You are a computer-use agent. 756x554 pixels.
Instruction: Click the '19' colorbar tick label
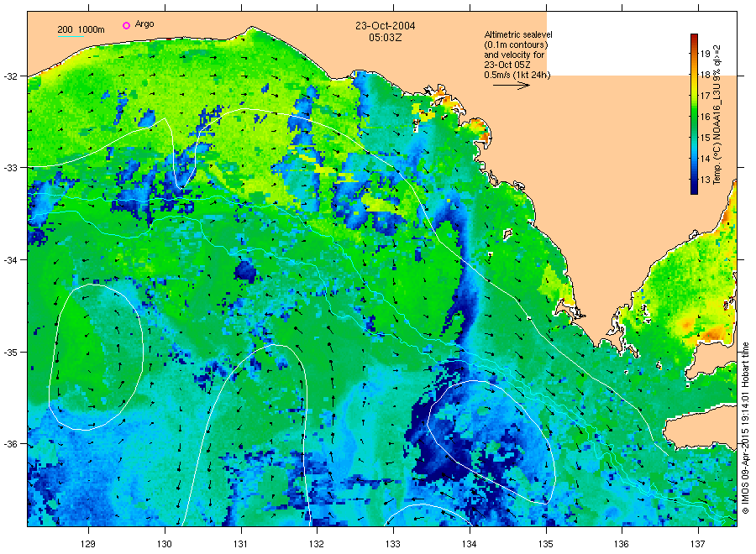(x=706, y=54)
